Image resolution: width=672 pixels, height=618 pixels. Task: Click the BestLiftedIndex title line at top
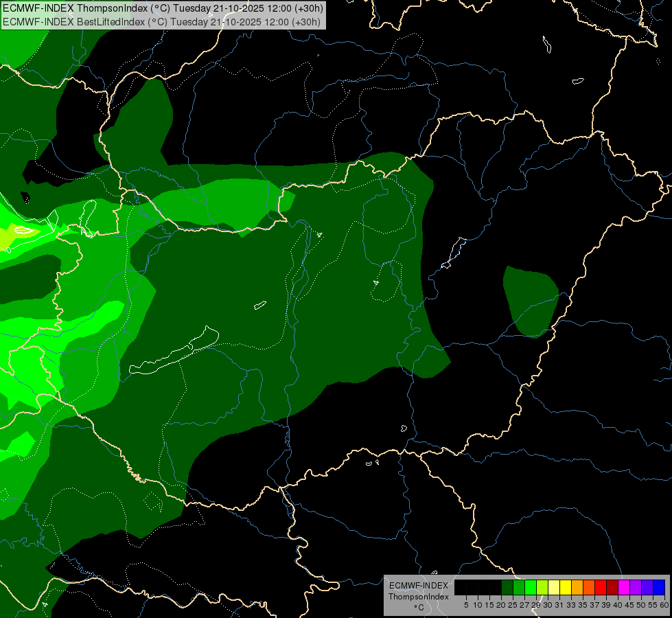(161, 21)
